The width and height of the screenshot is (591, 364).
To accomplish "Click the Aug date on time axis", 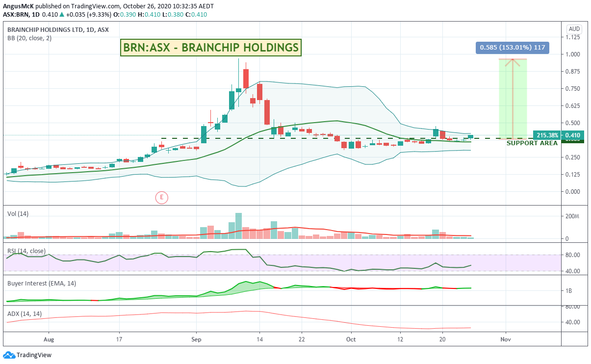I will click(49, 339).
